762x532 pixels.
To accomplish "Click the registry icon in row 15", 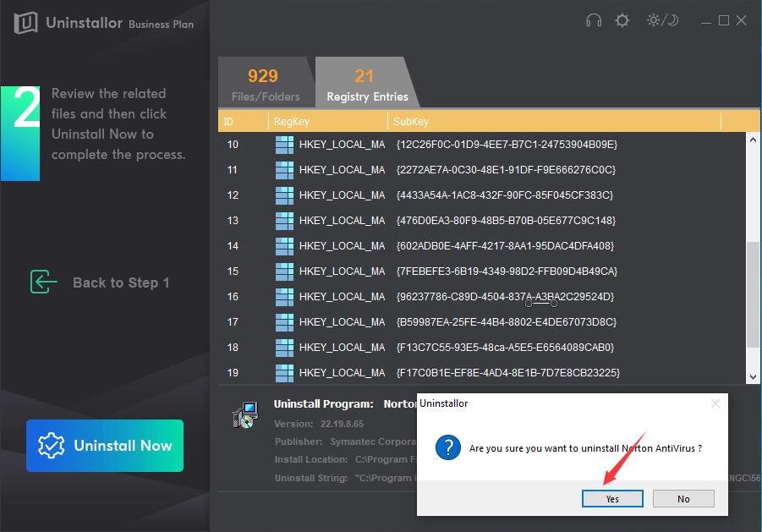I will tap(284, 271).
